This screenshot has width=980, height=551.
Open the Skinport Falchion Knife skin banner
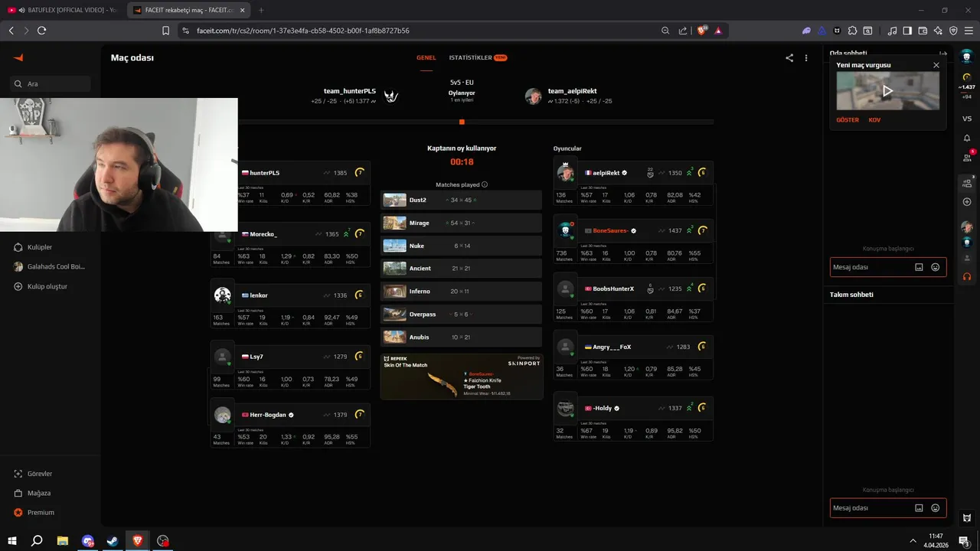click(x=461, y=377)
